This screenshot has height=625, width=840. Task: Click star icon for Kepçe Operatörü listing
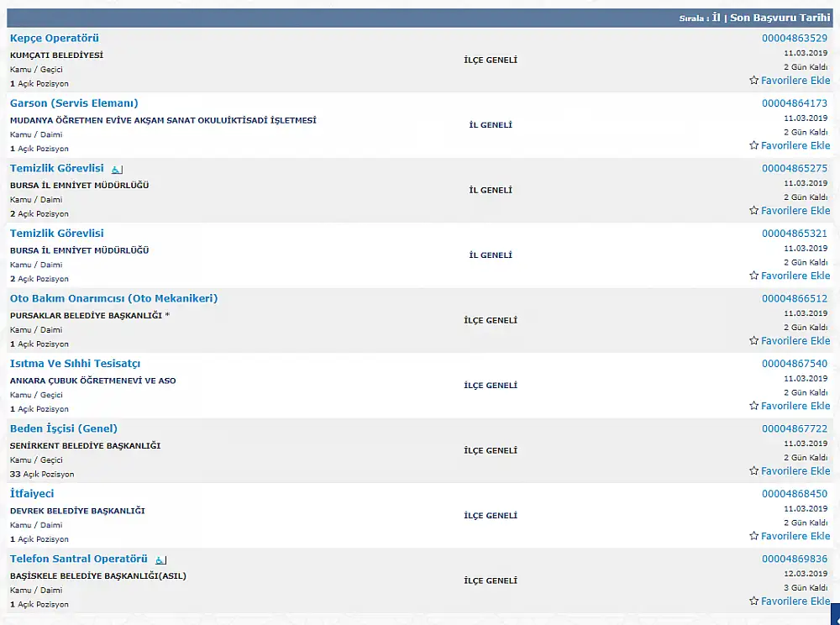coord(753,81)
